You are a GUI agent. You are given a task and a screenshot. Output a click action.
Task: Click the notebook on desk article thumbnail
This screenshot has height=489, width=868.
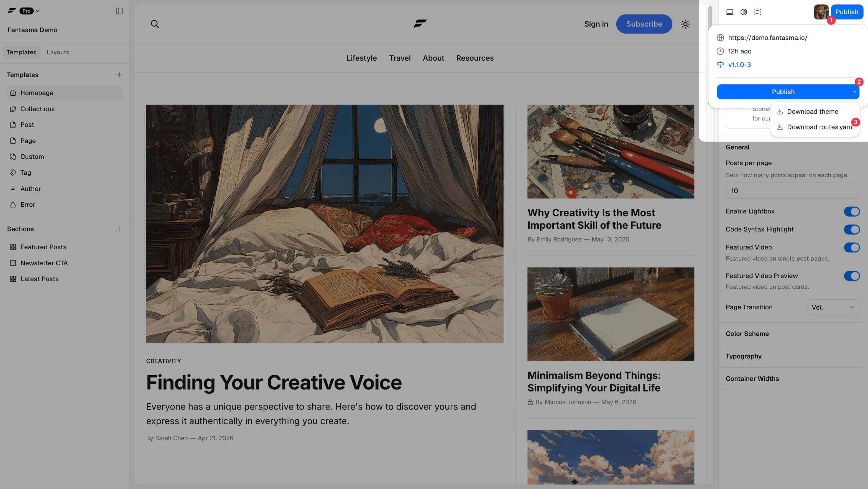pos(611,314)
